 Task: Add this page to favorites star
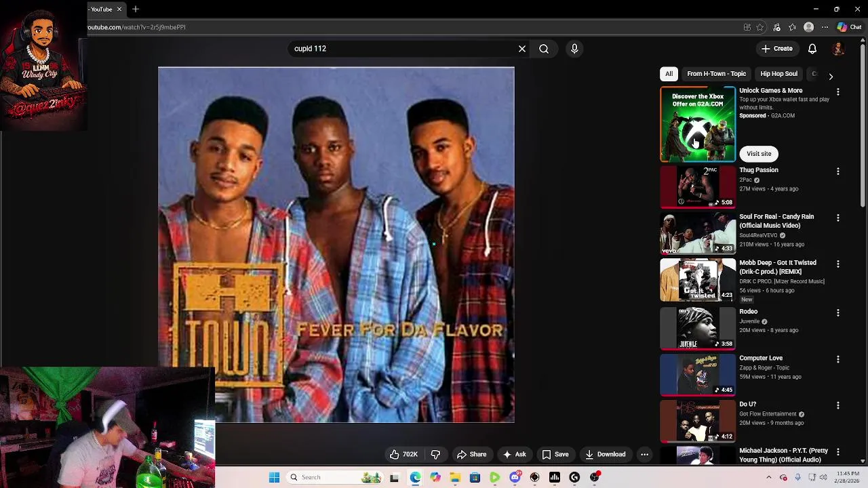(760, 27)
